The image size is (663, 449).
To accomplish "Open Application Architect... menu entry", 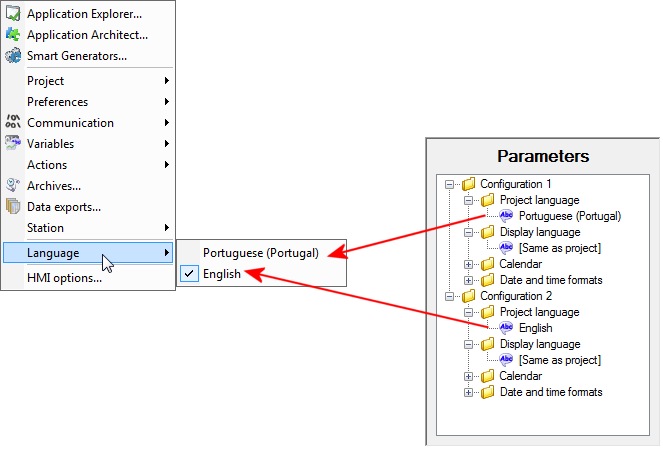I will click(x=88, y=35).
